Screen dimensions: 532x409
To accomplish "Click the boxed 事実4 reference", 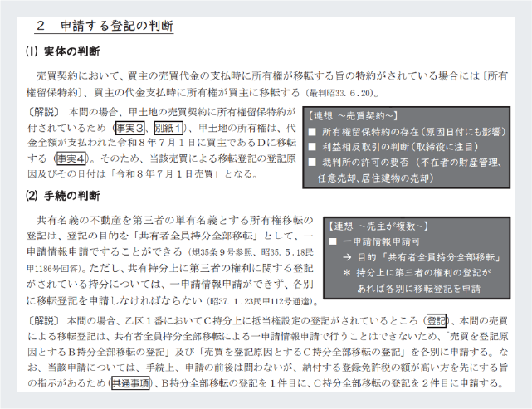I will (x=71, y=158).
